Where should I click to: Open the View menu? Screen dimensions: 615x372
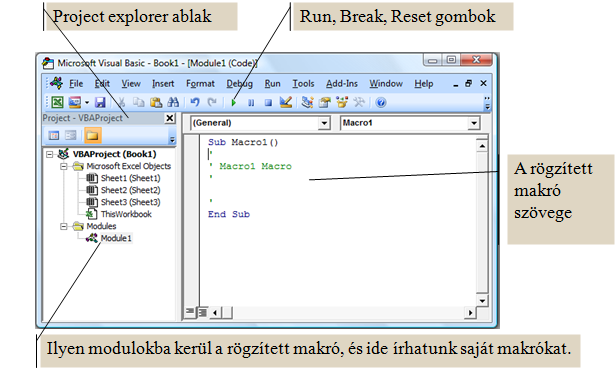(x=131, y=84)
